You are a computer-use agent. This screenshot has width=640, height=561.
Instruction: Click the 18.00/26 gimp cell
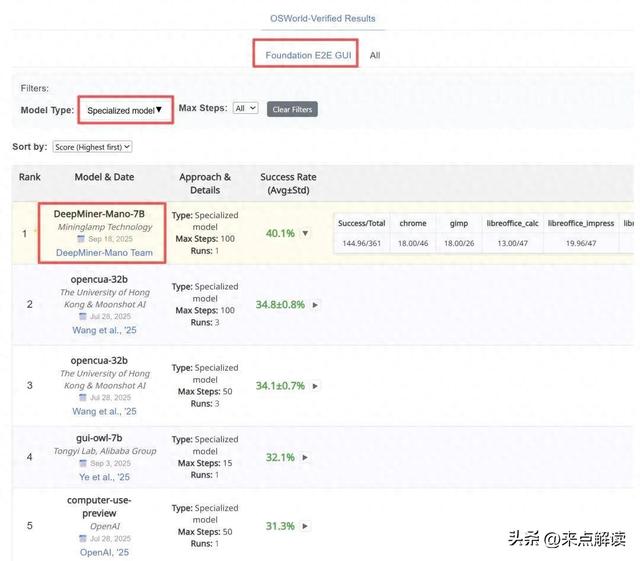(459, 243)
